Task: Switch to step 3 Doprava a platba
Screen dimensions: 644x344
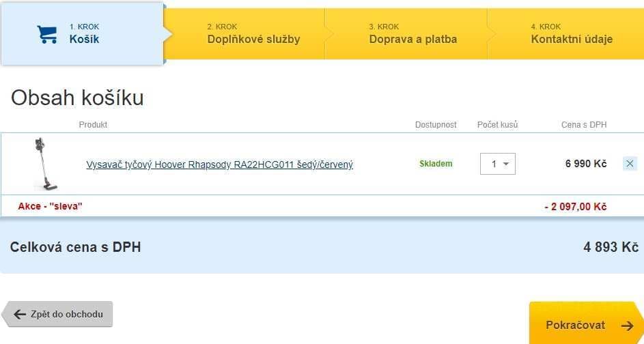Action: pyautogui.click(x=412, y=34)
